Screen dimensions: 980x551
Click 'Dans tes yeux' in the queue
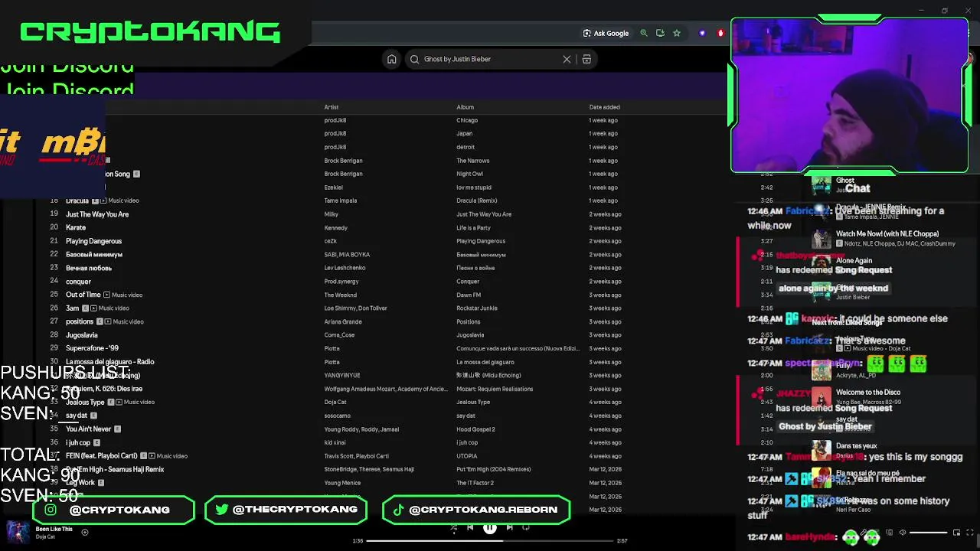pos(857,446)
